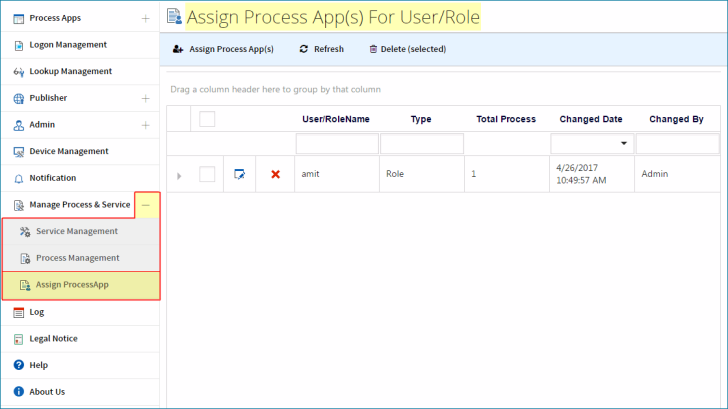728x409 pixels.
Task: Click the Device Management icon
Action: [19, 152]
